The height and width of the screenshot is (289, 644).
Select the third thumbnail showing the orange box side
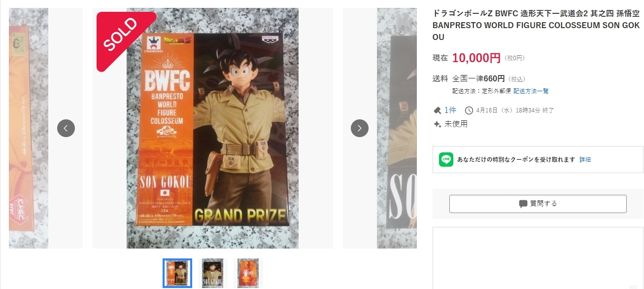tap(248, 273)
